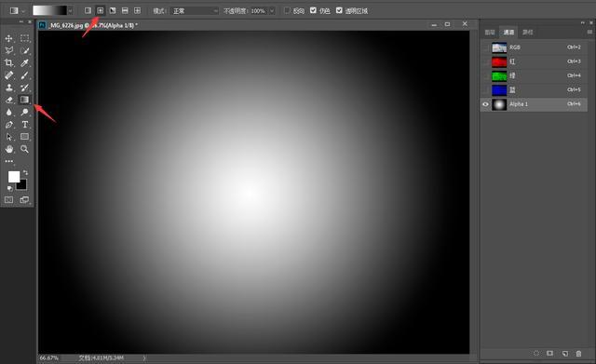Switch to the Layers (图层) tab
Viewport: 596px width, 364px height.
tap(490, 33)
